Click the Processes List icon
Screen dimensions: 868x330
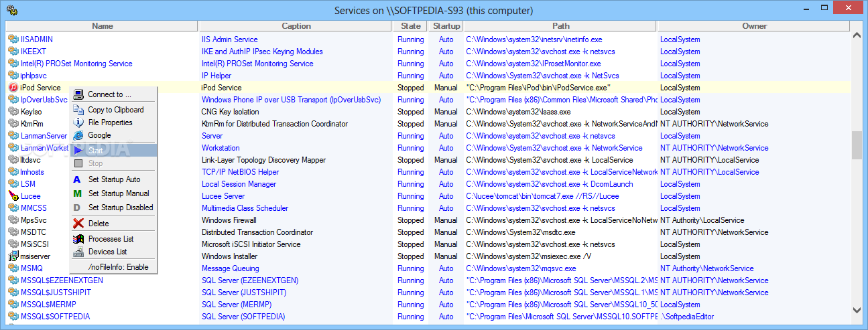tap(78, 239)
